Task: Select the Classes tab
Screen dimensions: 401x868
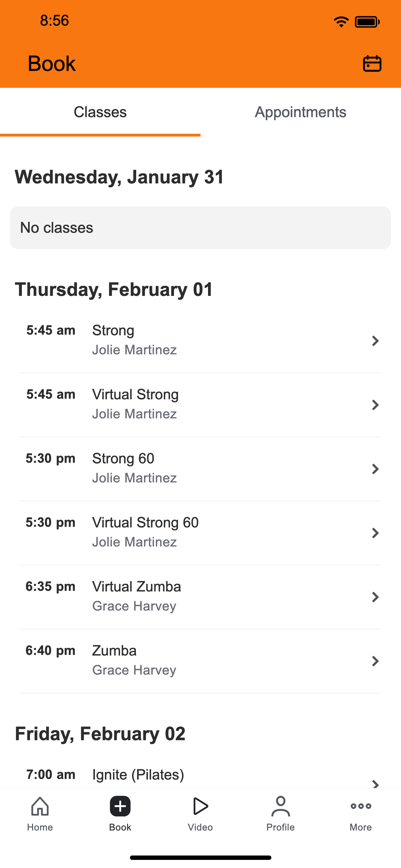Action: pyautogui.click(x=100, y=112)
